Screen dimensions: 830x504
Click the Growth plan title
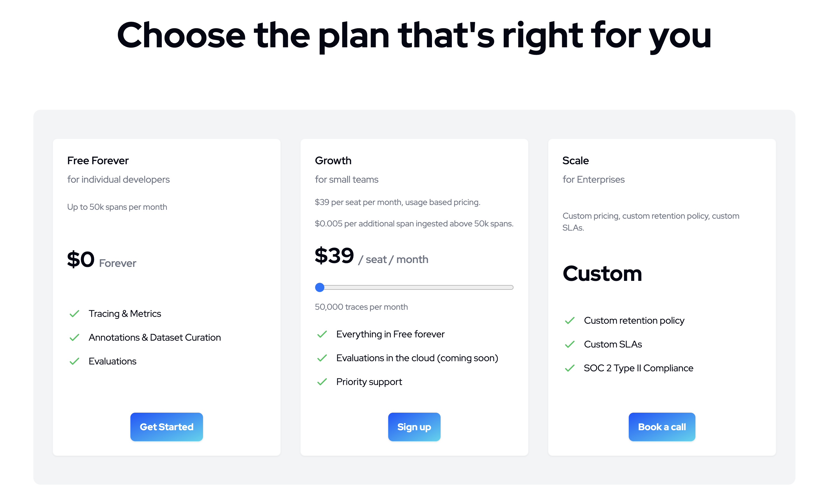tap(333, 161)
